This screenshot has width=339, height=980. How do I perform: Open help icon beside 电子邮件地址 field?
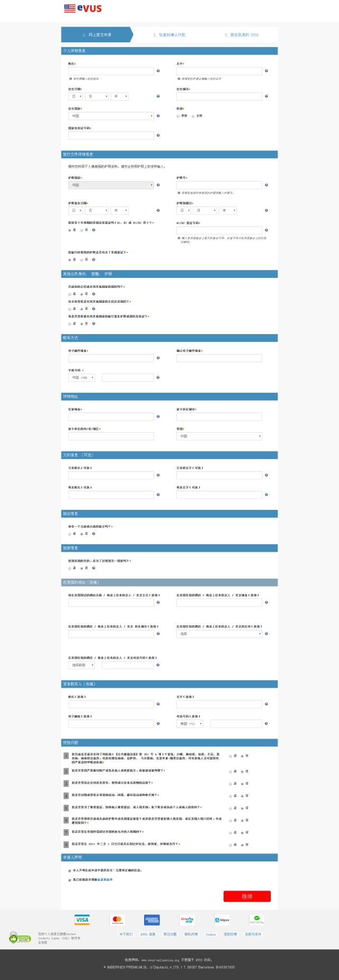[x=158, y=358]
